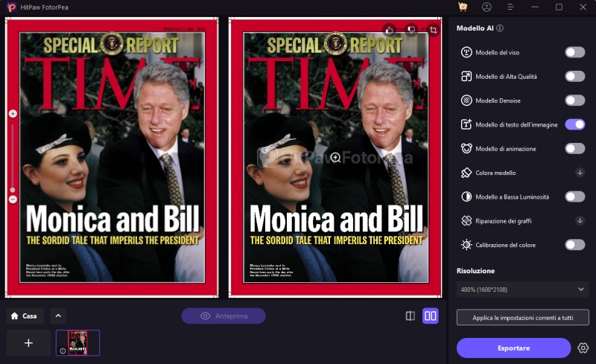Disable Modello di testo dell'immagine toggle
Screen dimensions: 596x364
point(574,124)
